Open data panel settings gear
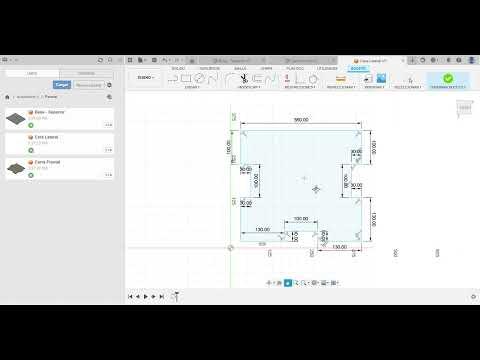This screenshot has height=360, width=480. pyautogui.click(x=109, y=85)
